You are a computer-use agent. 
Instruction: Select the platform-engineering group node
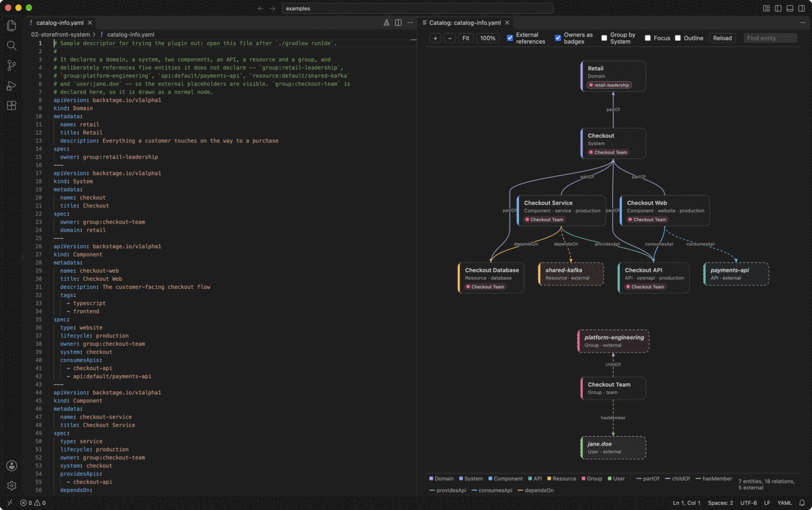click(613, 341)
